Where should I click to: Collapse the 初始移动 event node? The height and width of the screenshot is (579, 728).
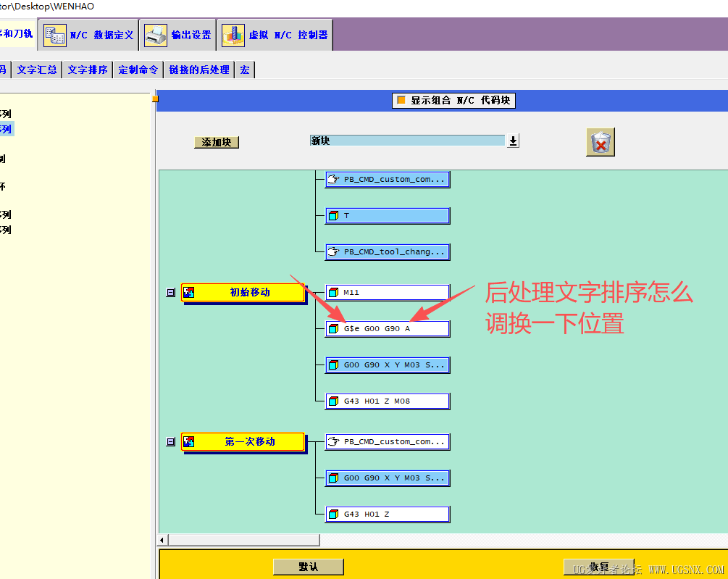point(171,293)
